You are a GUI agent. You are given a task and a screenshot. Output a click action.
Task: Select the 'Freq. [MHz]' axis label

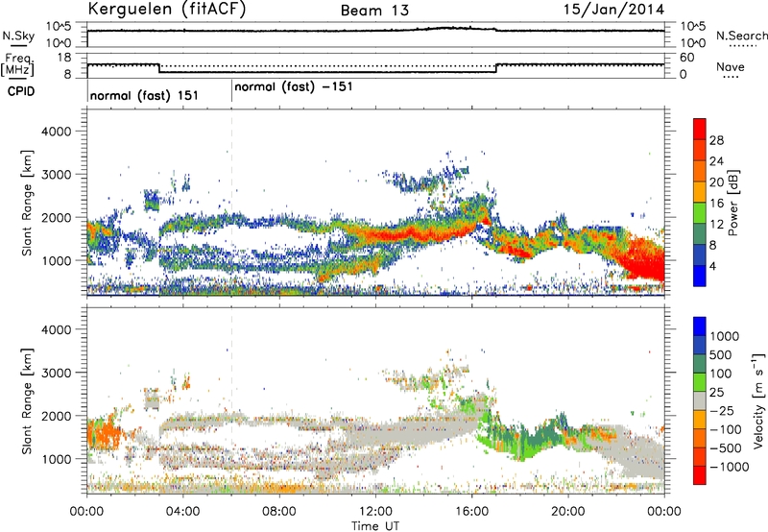(18, 64)
